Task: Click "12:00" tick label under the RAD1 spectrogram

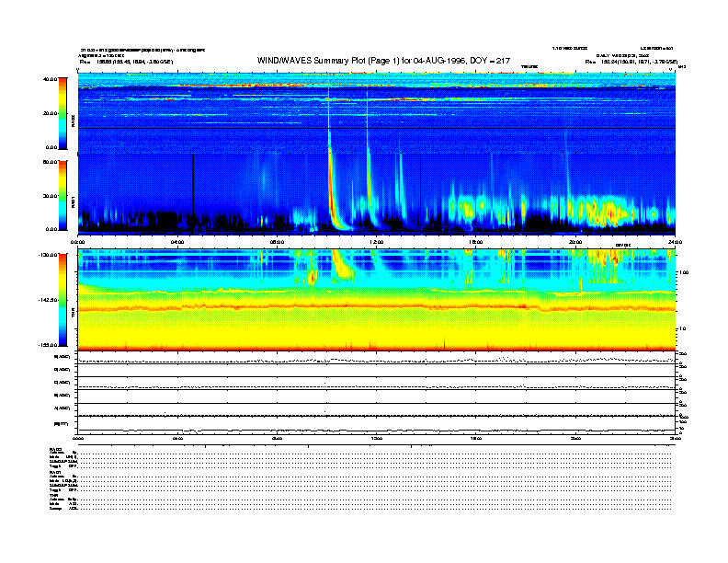Action: pyautogui.click(x=377, y=242)
